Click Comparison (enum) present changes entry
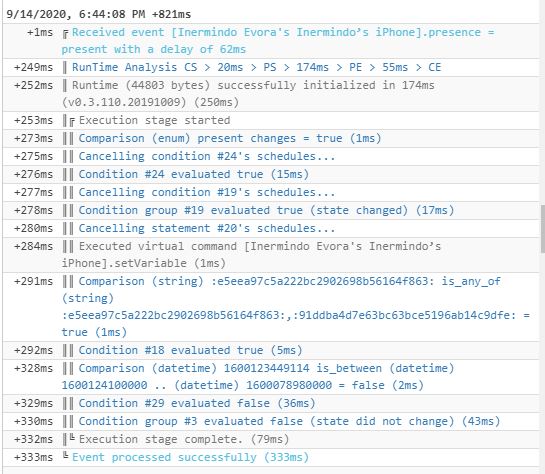545x474 pixels. (230, 138)
